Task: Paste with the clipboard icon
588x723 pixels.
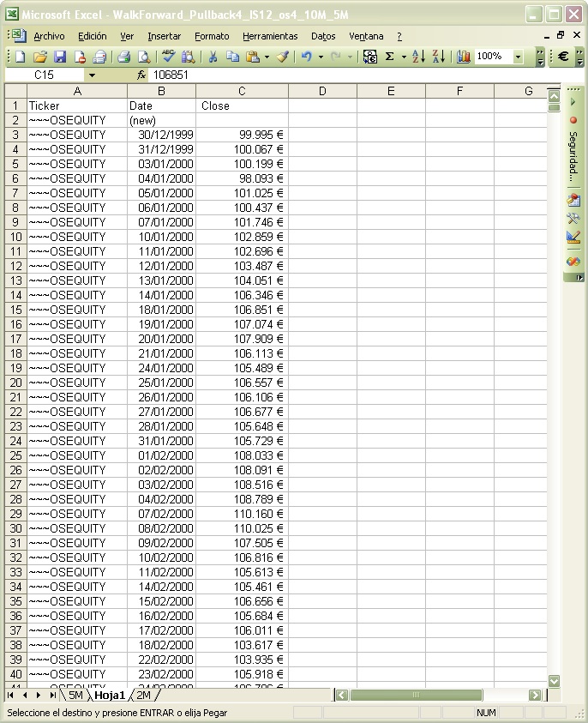Action: coord(253,57)
